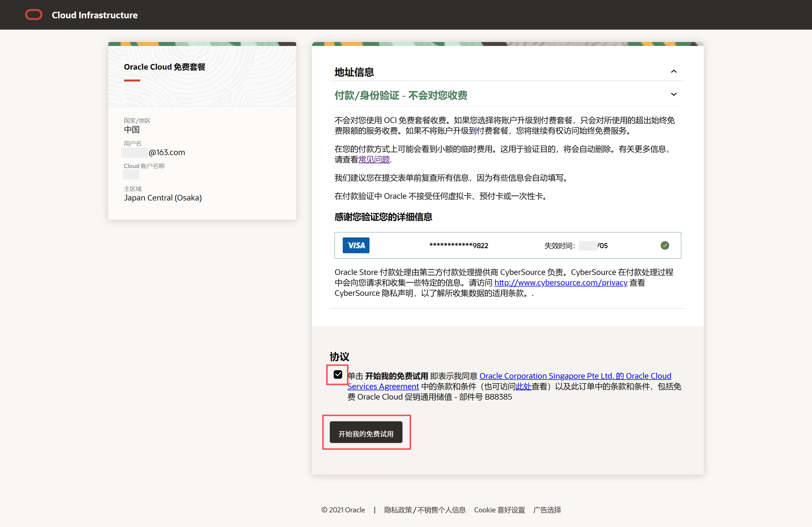This screenshot has width=812, height=527.
Task: Expand the 付款/身份验证 section chevron
Action: pos(674,94)
